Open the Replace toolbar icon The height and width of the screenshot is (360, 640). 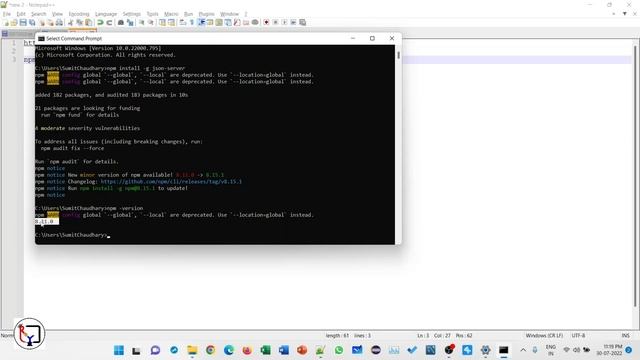click(130, 22)
